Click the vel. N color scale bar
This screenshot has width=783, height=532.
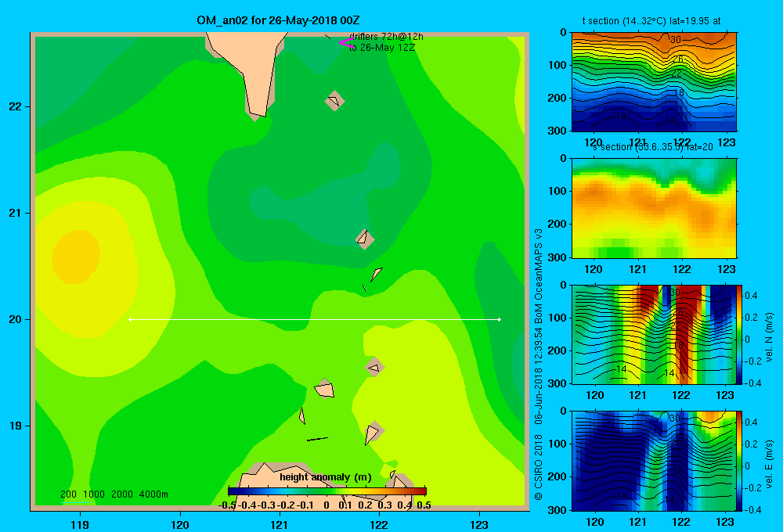[739, 334]
